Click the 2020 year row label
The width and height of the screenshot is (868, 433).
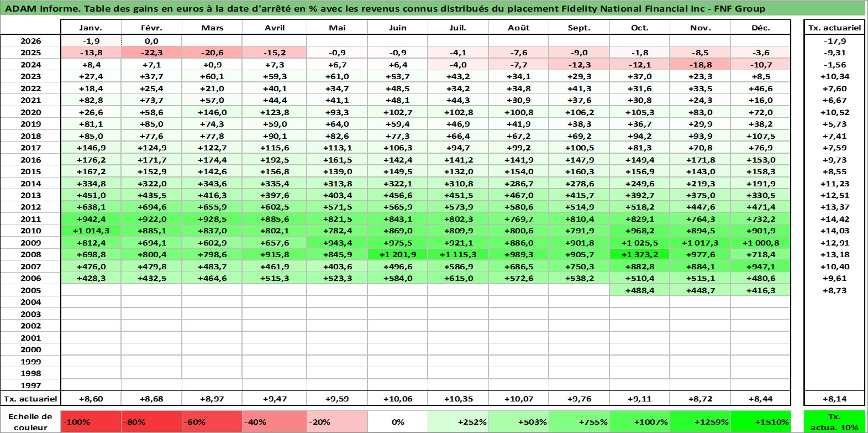[31, 112]
